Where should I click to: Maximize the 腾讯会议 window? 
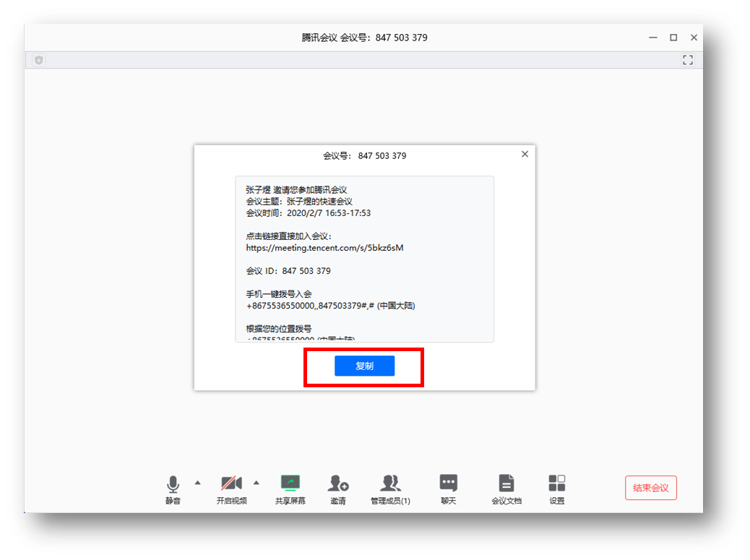tap(673, 38)
